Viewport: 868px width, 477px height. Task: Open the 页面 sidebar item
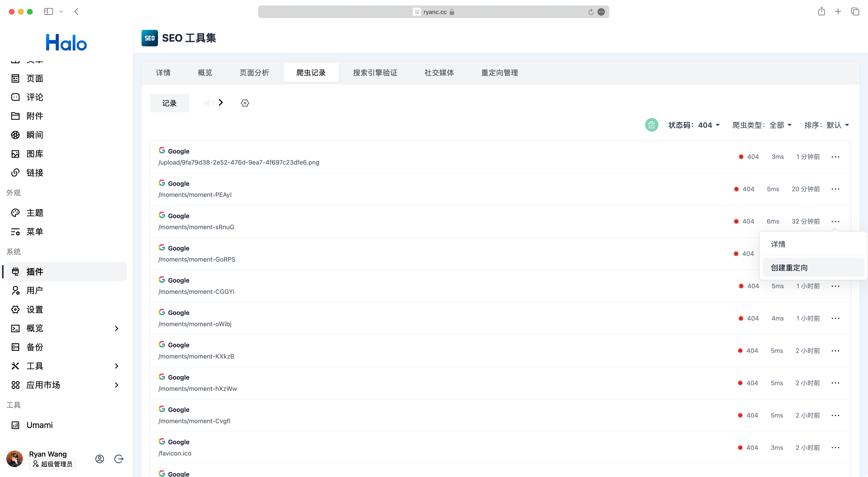pyautogui.click(x=66, y=78)
